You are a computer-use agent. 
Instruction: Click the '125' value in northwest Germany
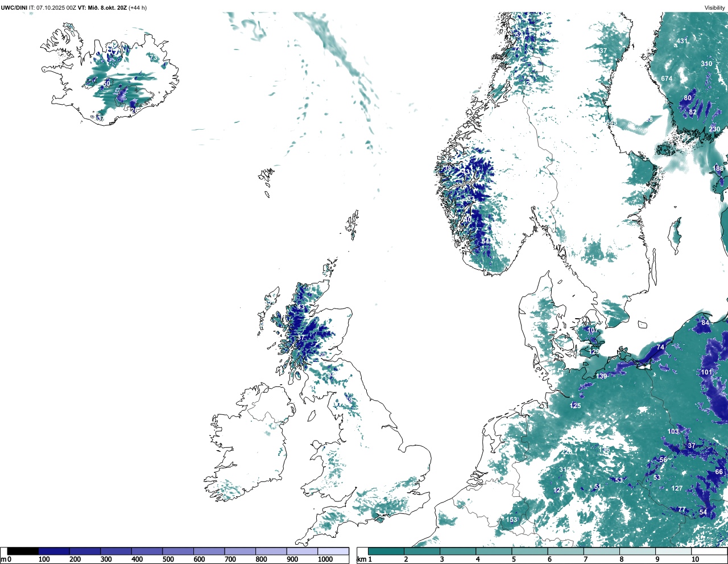(x=576, y=406)
